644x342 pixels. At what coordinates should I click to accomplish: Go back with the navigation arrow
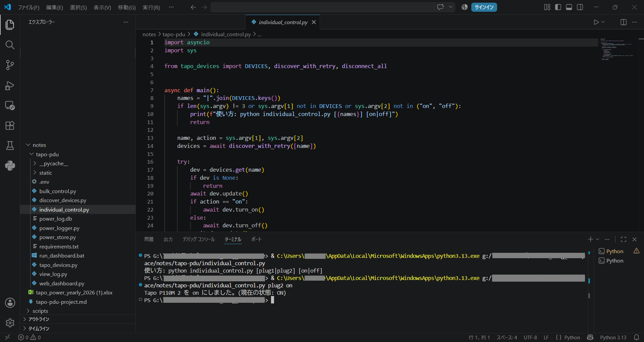(193, 7)
